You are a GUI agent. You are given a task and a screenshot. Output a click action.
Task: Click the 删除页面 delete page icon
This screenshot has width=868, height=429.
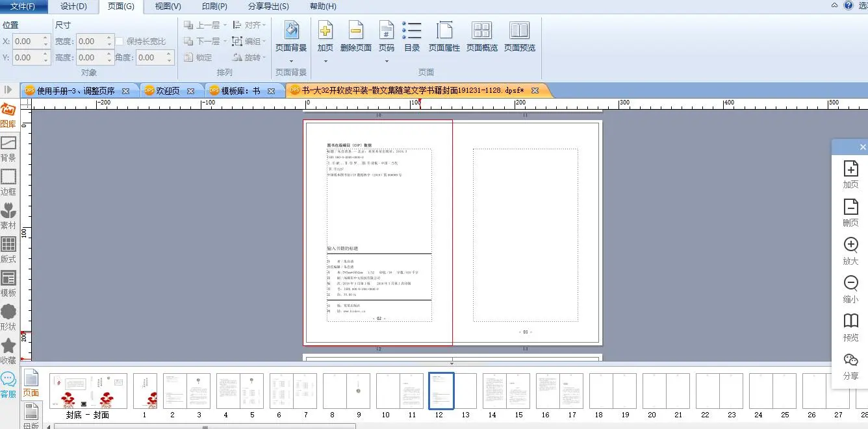click(355, 31)
